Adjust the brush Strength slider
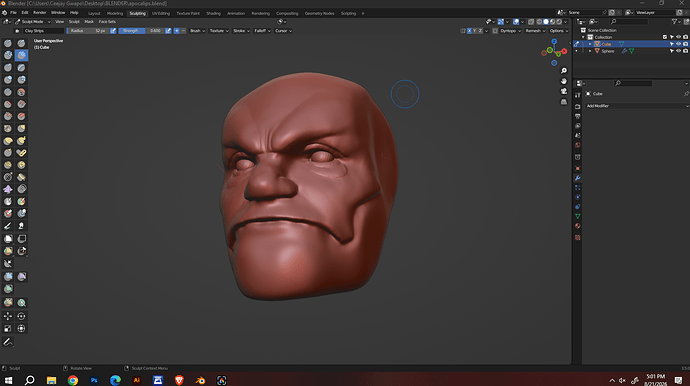 (x=141, y=31)
